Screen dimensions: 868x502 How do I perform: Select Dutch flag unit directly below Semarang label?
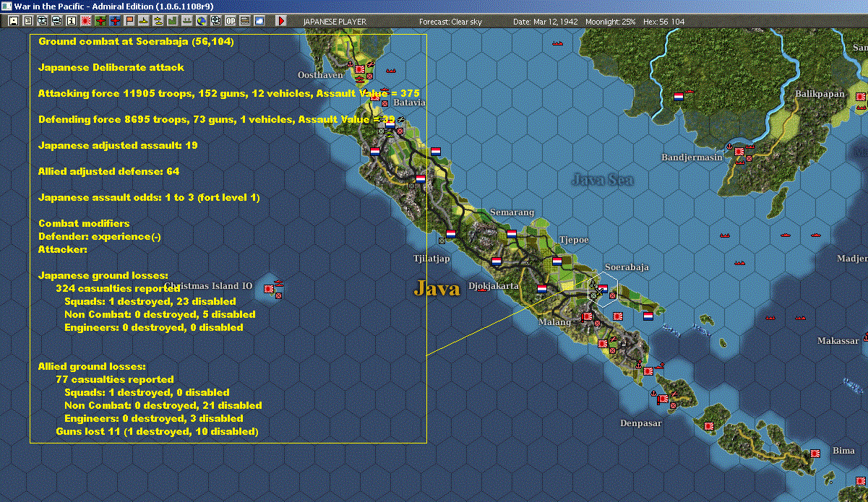point(512,234)
